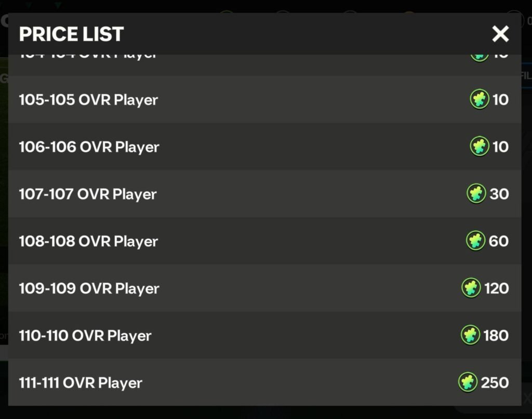Click the PRICE LIST title header

tap(71, 34)
